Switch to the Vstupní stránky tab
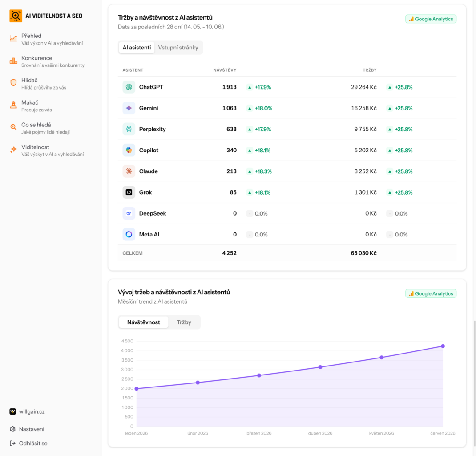476x456 pixels. tap(178, 48)
